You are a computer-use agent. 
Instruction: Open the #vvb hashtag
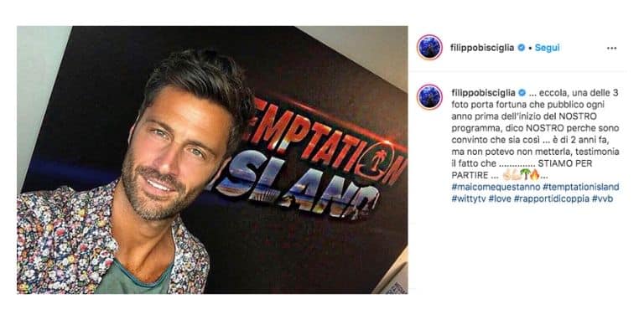click(x=603, y=198)
